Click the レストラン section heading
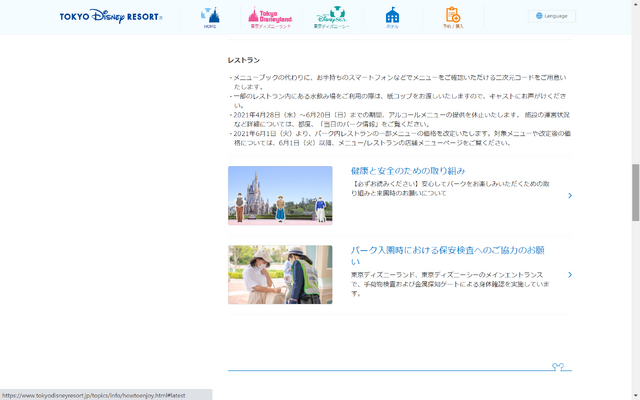 pos(244,60)
